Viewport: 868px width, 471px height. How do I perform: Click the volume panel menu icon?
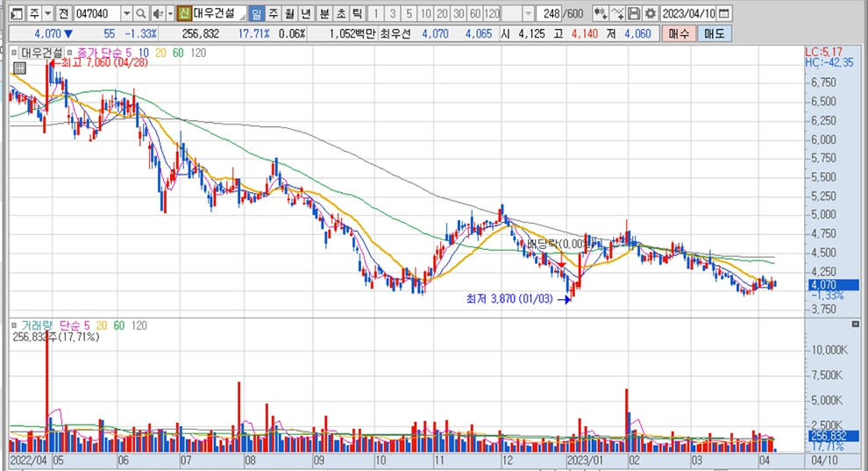pyautogui.click(x=855, y=324)
